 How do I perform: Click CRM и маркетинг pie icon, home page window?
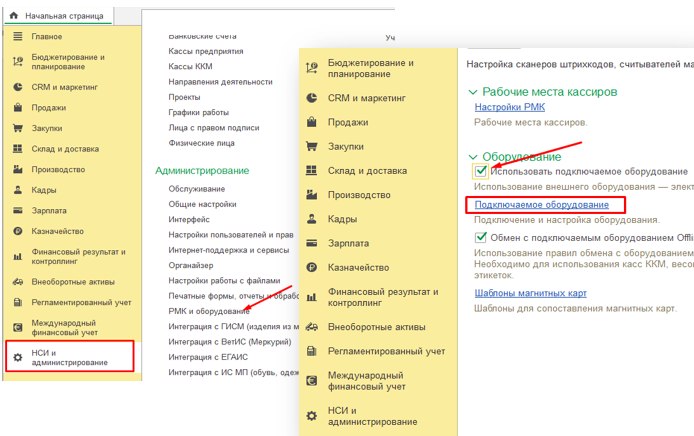click(x=18, y=87)
